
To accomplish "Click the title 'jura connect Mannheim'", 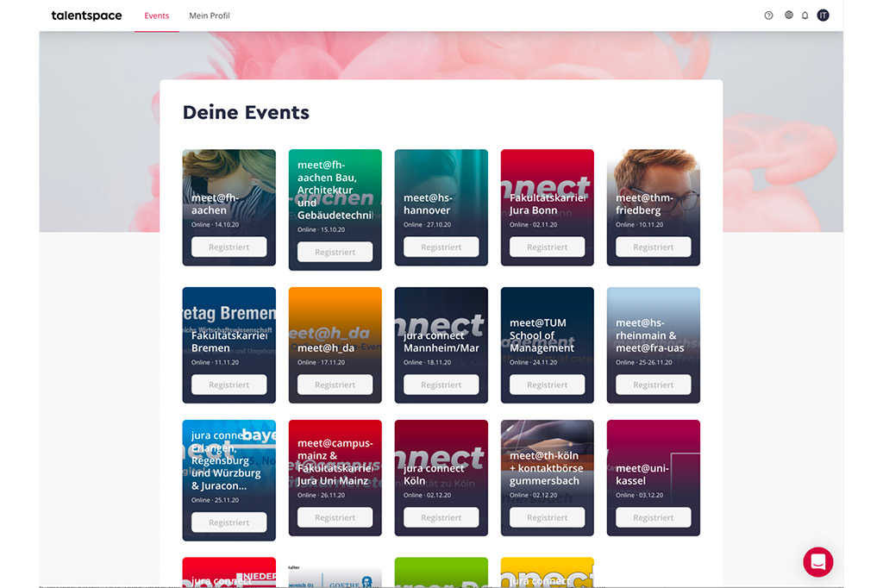I will coord(441,341).
